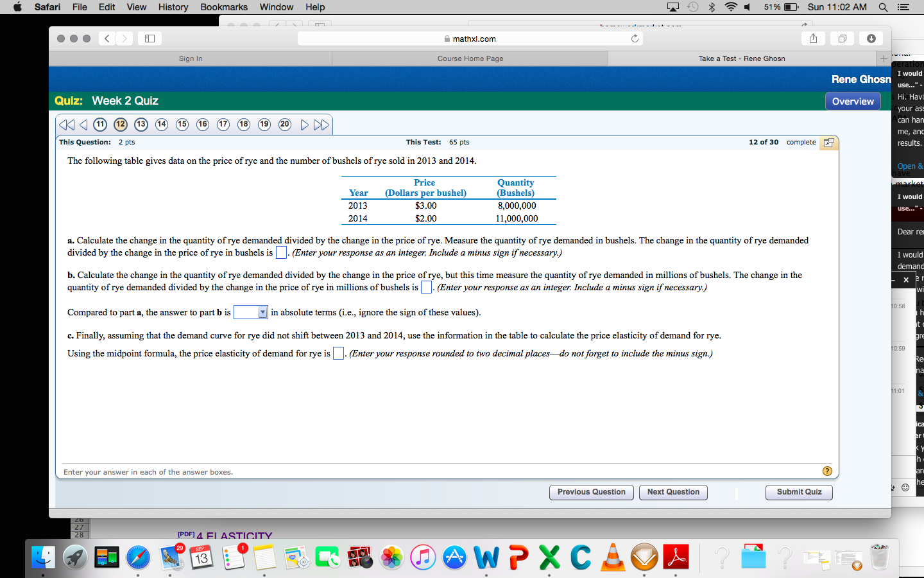Show all tabs in Safari
Image resolution: width=924 pixels, height=578 pixels.
click(x=842, y=39)
